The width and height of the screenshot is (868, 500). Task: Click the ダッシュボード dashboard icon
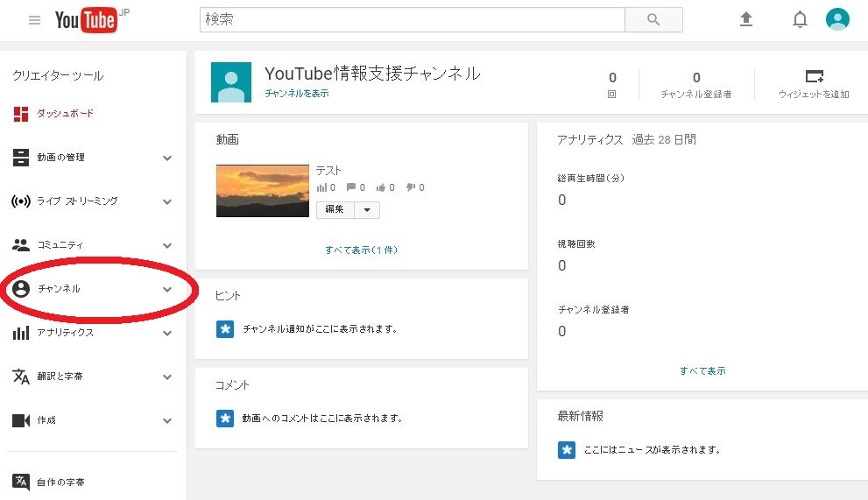point(21,114)
